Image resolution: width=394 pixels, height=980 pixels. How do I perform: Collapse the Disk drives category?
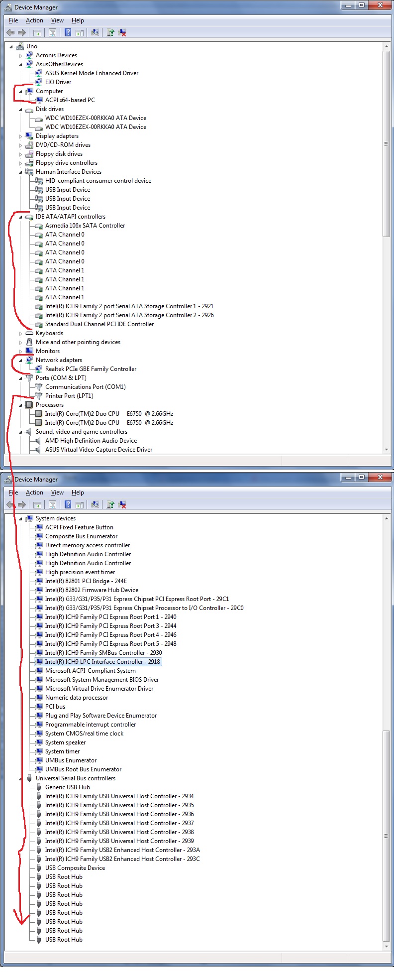(21, 110)
